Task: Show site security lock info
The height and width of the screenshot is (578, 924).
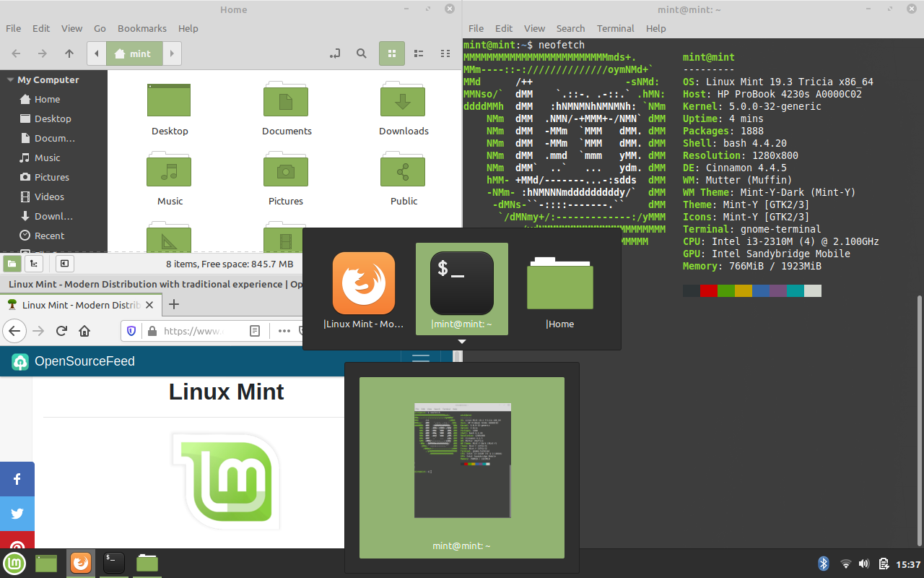Action: 152,331
